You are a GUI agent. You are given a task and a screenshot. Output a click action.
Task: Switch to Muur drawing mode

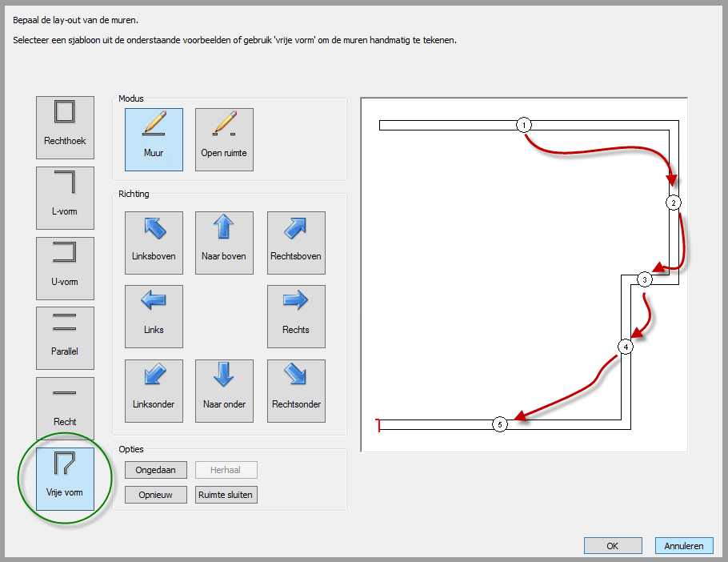154,139
